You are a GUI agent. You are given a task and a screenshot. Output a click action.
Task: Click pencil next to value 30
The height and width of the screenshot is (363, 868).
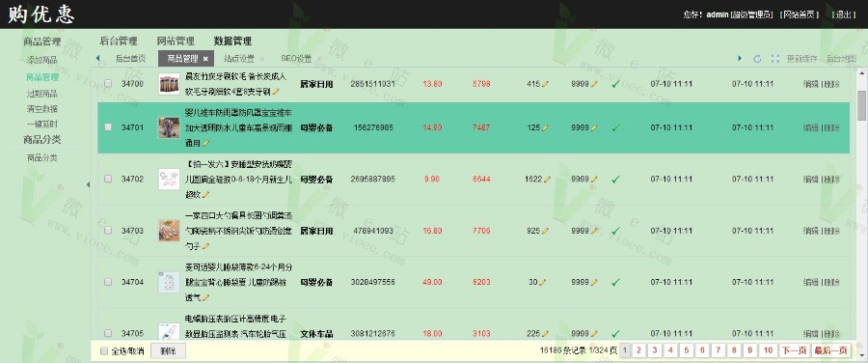click(542, 282)
